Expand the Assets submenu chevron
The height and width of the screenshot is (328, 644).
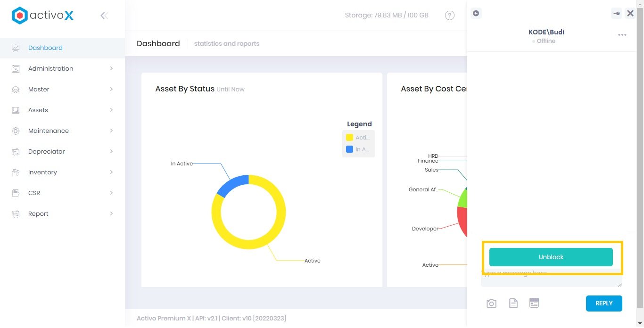coord(111,110)
